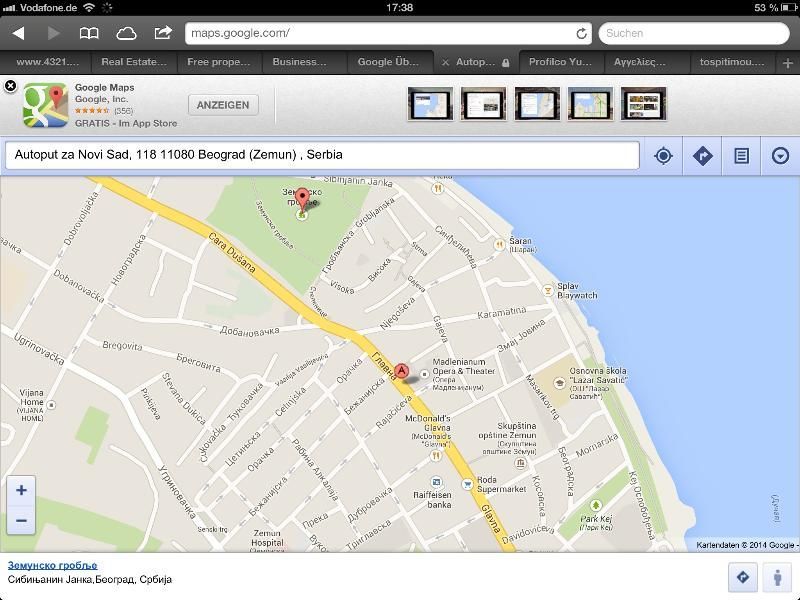Reload the page with the refresh icon

click(x=581, y=33)
